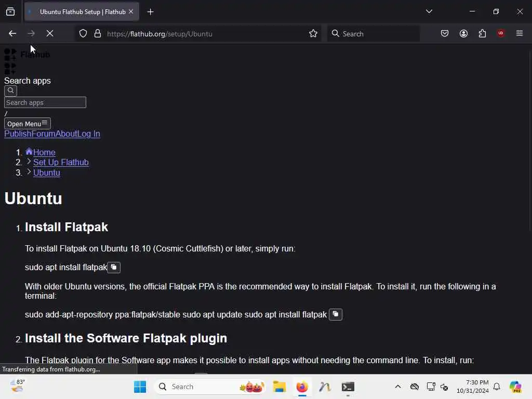Open the Open Menu button
Screen dimensions: 532x399
pos(28,124)
